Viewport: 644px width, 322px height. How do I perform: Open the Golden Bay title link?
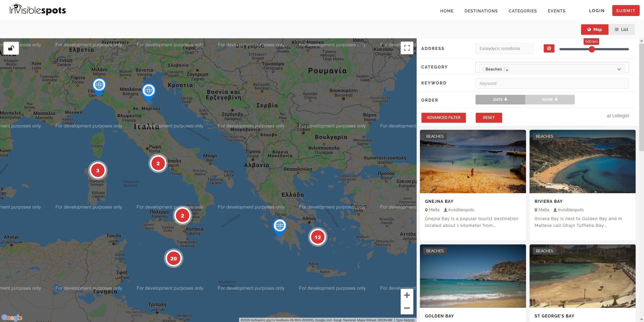[x=439, y=316]
